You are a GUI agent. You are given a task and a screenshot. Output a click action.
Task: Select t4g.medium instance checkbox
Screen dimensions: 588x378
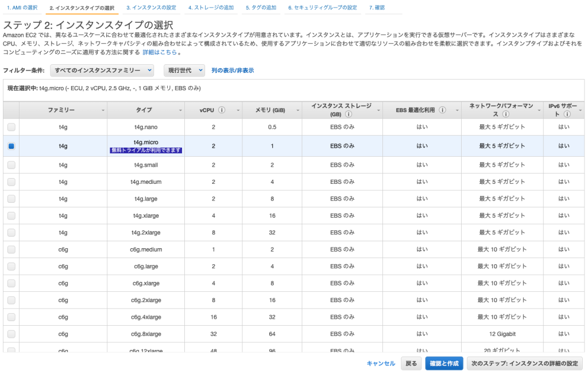pyautogui.click(x=11, y=182)
